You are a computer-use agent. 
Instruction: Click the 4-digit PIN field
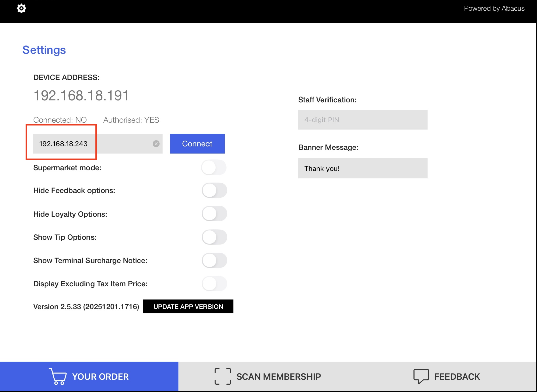click(363, 120)
